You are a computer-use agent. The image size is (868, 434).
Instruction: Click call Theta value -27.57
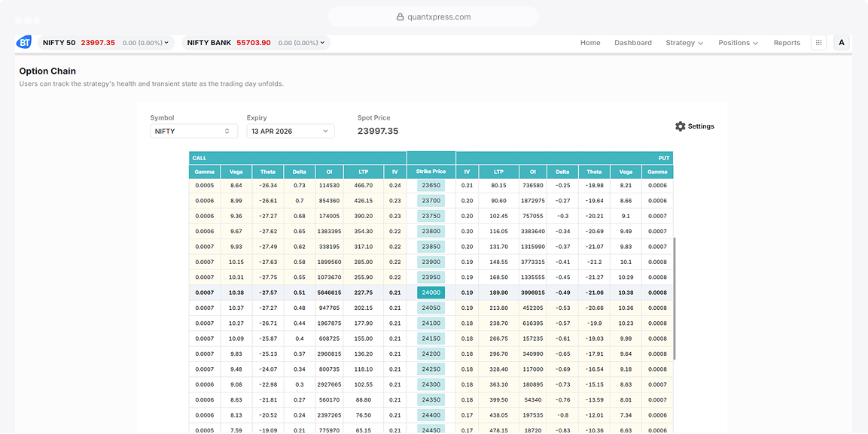coord(269,293)
